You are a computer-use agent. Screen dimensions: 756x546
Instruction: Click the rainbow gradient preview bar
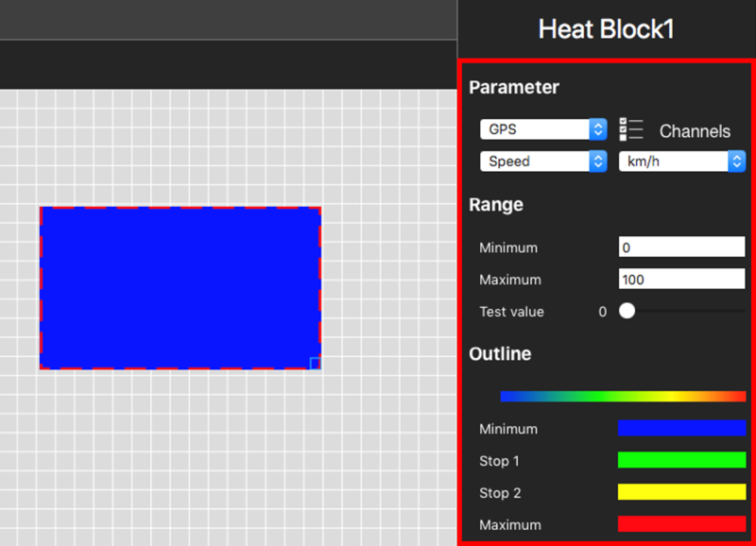pos(623,396)
